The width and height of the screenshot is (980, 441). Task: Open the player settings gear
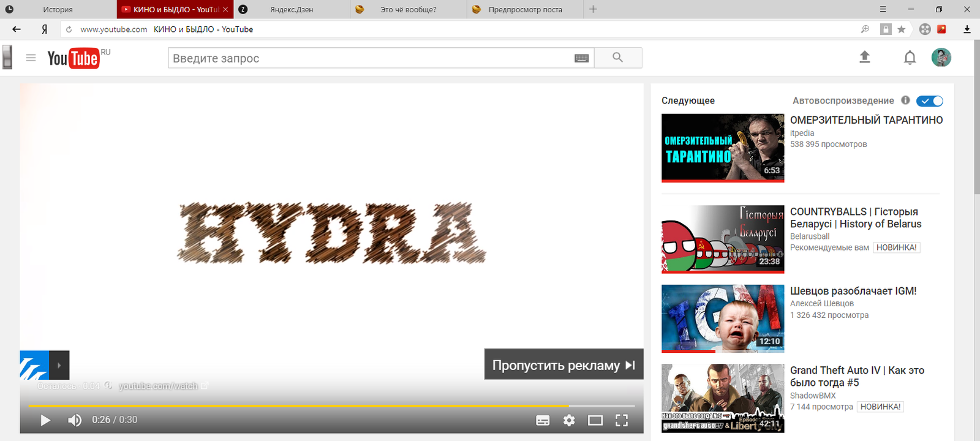[x=569, y=420]
